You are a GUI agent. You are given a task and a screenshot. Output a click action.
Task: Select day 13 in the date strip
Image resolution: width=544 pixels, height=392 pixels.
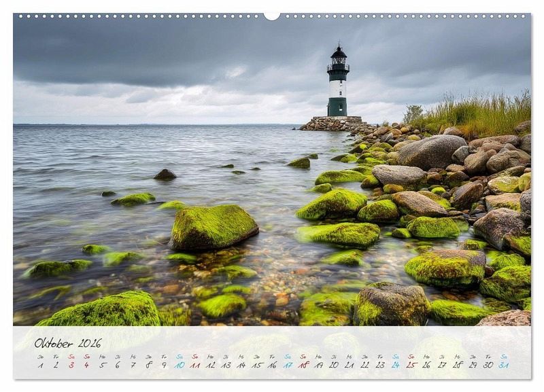(226, 365)
